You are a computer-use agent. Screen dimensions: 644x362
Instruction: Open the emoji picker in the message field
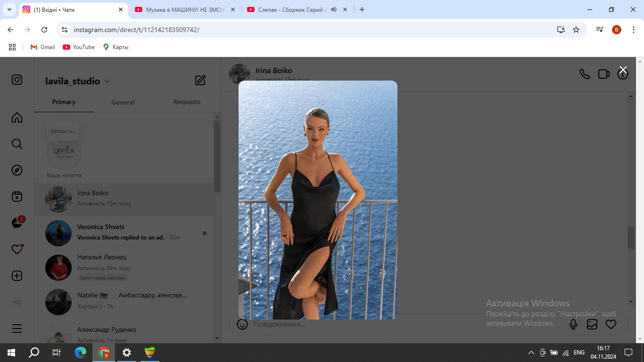click(242, 324)
